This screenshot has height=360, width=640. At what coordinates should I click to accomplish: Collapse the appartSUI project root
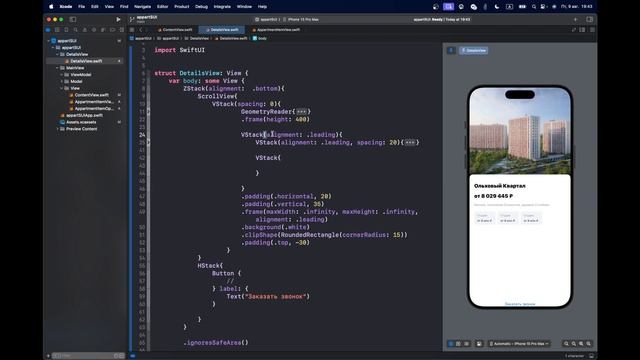pos(49,41)
